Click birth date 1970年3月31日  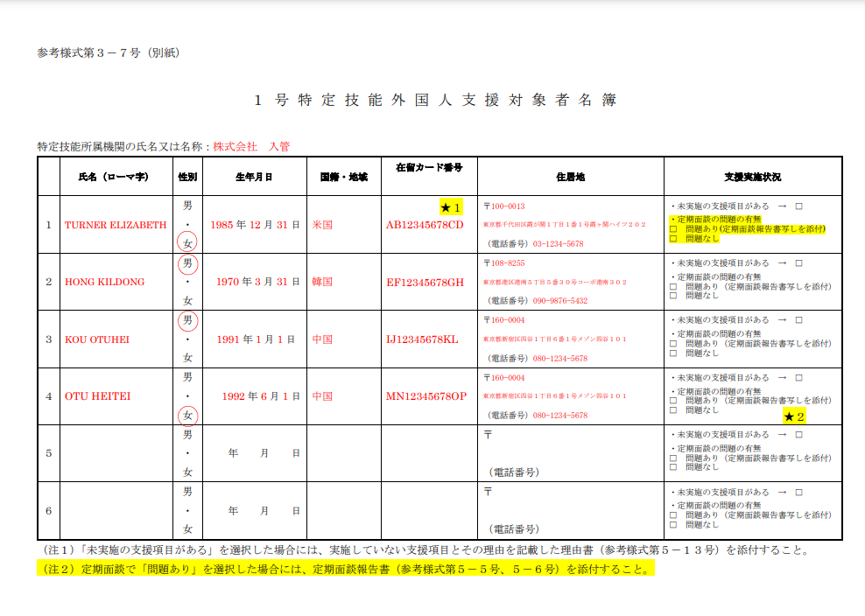(251, 282)
